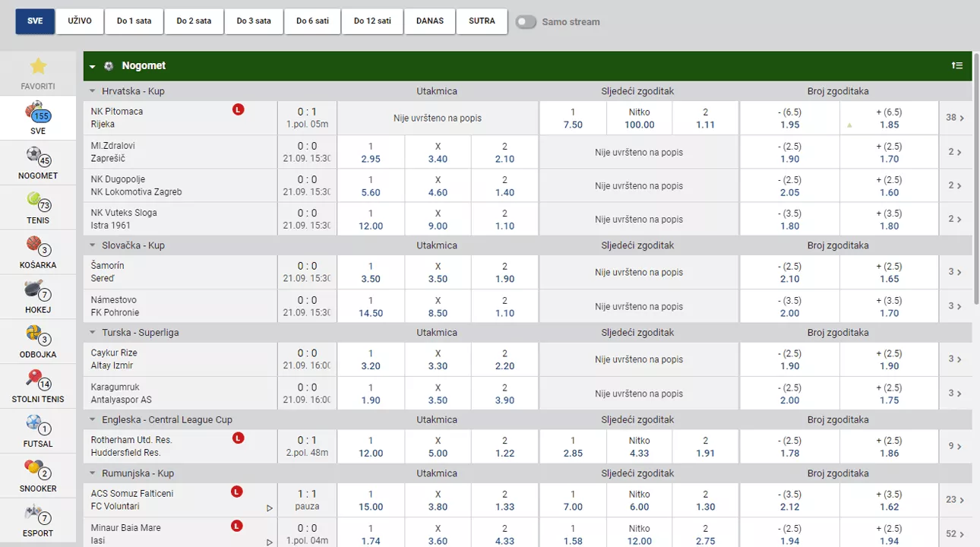The image size is (980, 547).
Task: Bet on Rijeka next goal odds 1.11
Action: [705, 119]
